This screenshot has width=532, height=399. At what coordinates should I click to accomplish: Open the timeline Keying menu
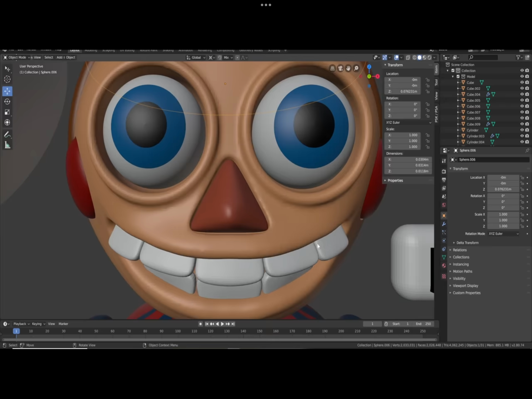point(39,324)
